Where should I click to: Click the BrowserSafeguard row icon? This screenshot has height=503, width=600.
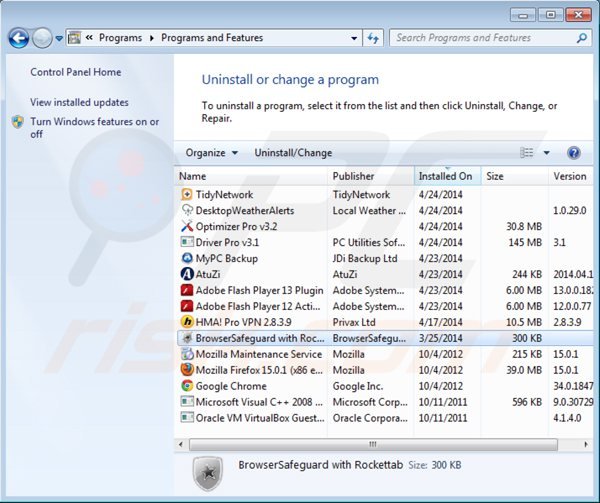[187, 338]
